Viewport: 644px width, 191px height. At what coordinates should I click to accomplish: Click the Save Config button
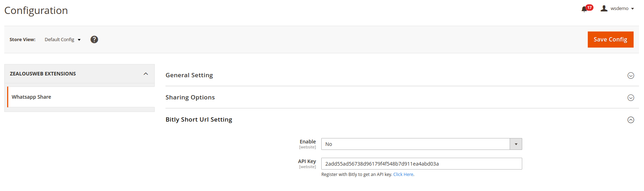point(610,39)
